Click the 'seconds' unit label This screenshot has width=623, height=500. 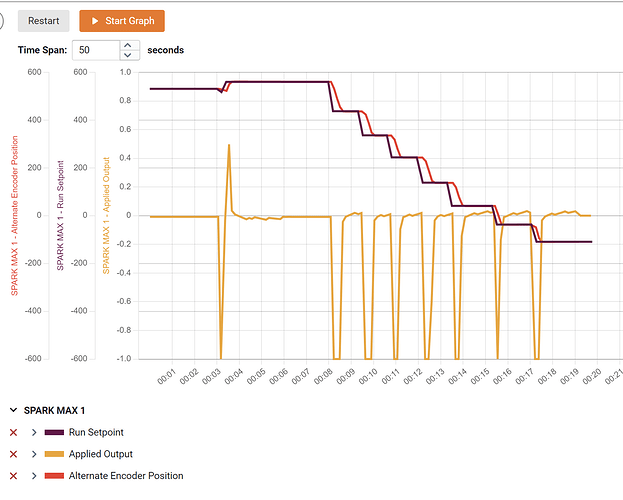tap(166, 50)
